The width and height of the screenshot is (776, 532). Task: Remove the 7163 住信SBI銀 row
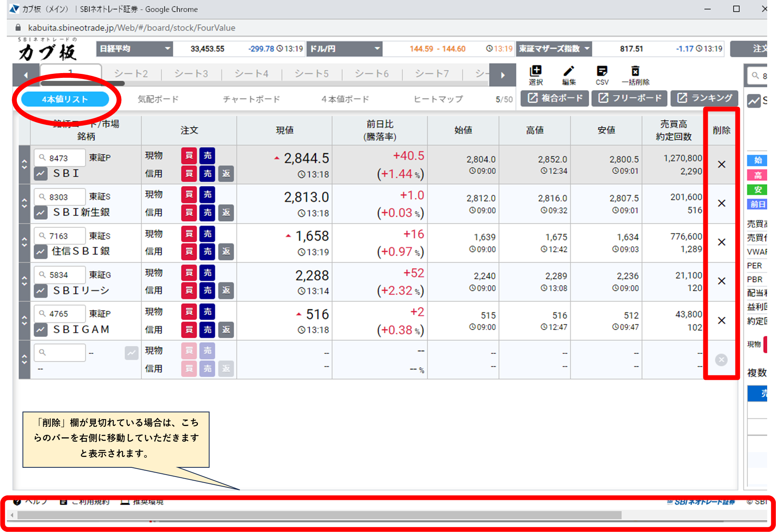click(721, 242)
